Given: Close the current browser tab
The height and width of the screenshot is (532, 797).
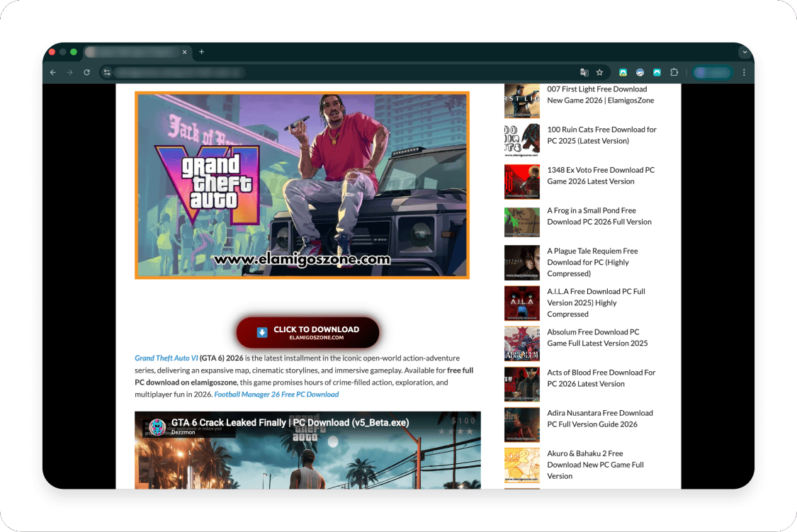Looking at the screenshot, I should [x=184, y=52].
